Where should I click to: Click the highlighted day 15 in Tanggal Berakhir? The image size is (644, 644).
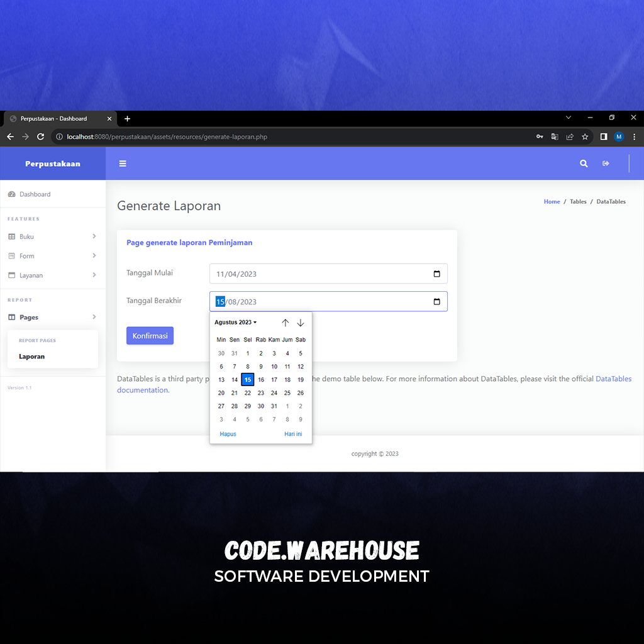(220, 302)
